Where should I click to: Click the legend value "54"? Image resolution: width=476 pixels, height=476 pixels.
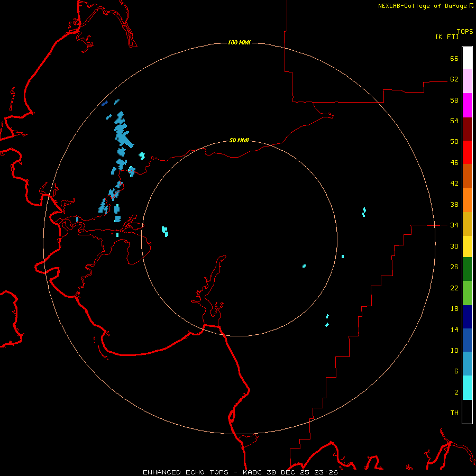454,121
